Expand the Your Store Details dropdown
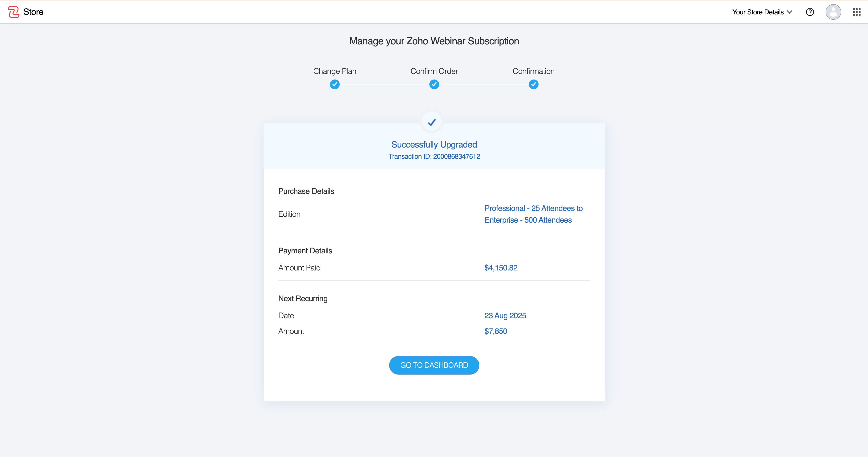 tap(758, 12)
